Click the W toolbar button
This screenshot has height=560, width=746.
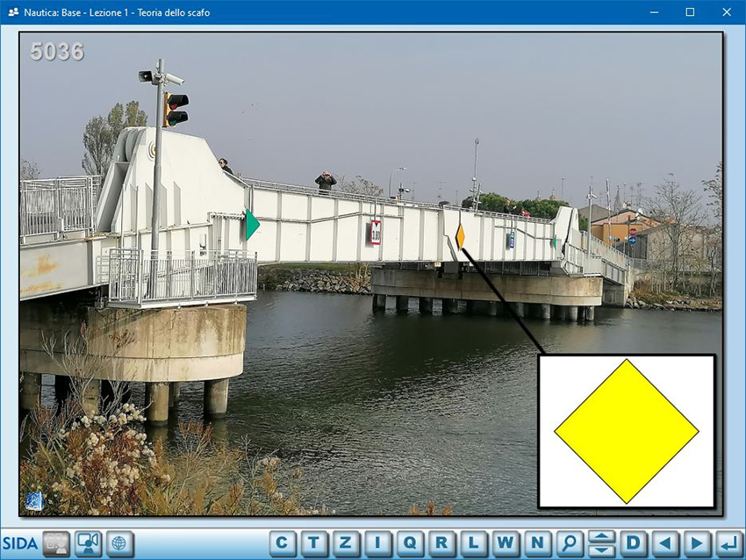click(x=506, y=543)
